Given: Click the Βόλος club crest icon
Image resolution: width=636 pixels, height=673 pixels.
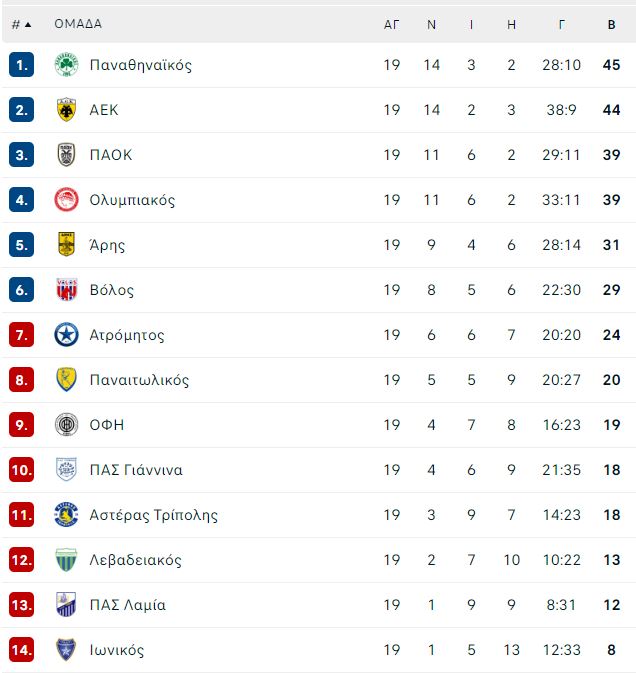Looking at the screenshot, I should (x=66, y=290).
